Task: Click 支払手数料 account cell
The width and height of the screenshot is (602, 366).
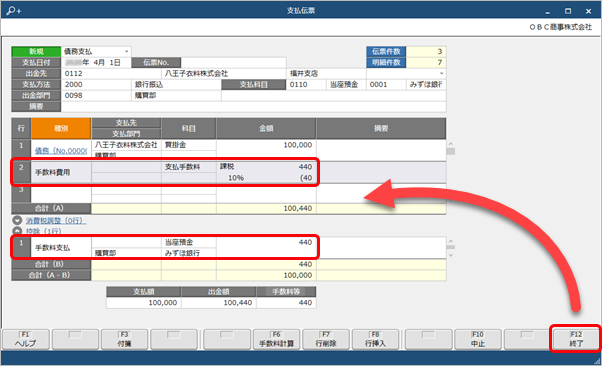Action: tap(189, 167)
